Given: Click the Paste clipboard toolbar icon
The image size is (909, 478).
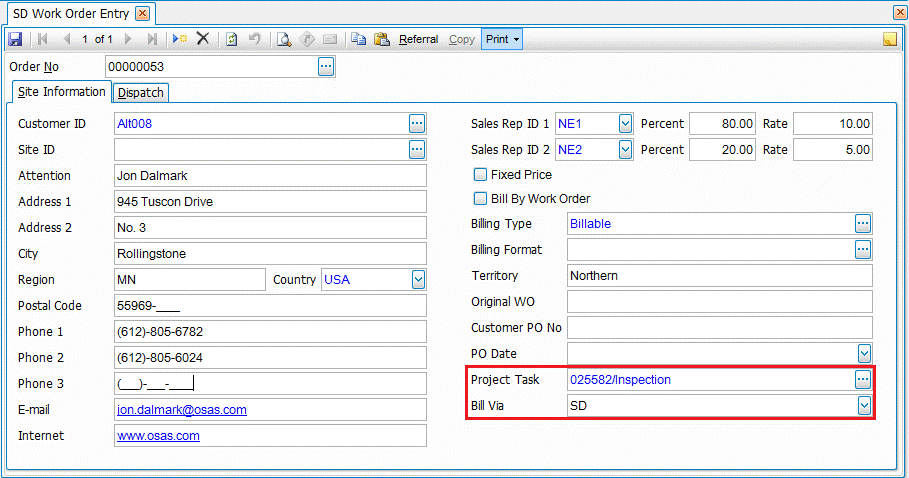Looking at the screenshot, I should tap(381, 39).
